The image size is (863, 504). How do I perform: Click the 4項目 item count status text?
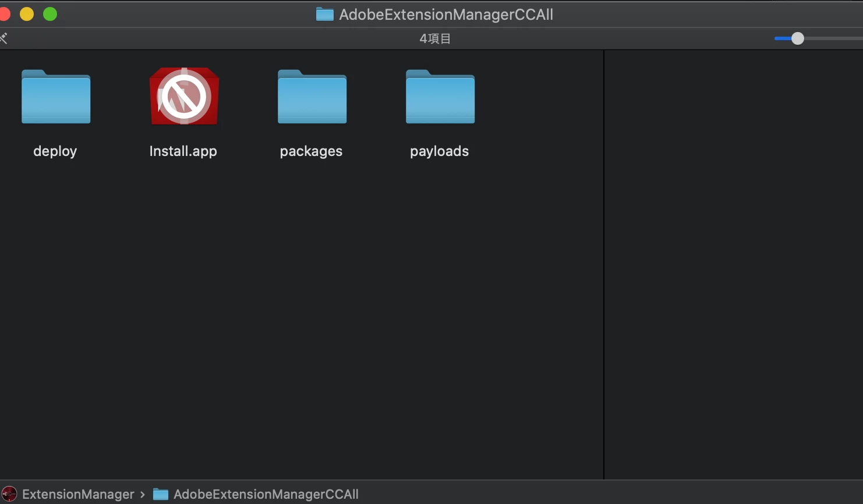pyautogui.click(x=435, y=38)
